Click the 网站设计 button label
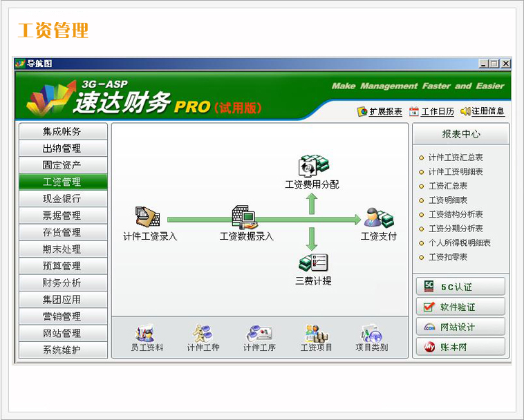 coord(458,327)
